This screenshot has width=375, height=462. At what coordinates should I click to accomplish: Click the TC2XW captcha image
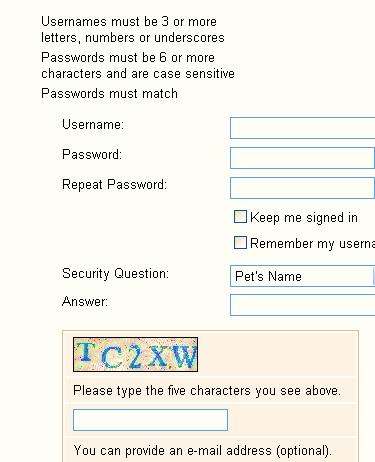[135, 354]
